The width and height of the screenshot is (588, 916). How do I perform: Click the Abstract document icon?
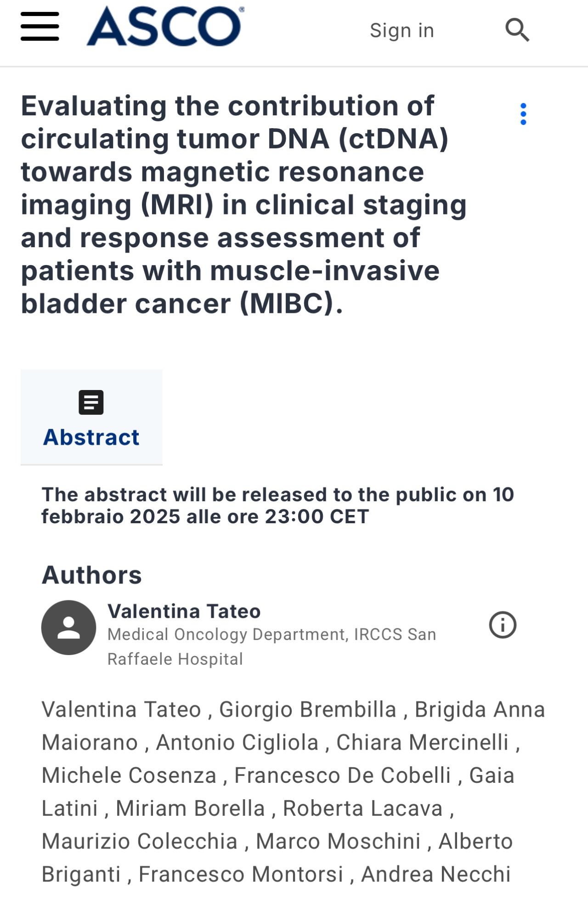pos(91,402)
